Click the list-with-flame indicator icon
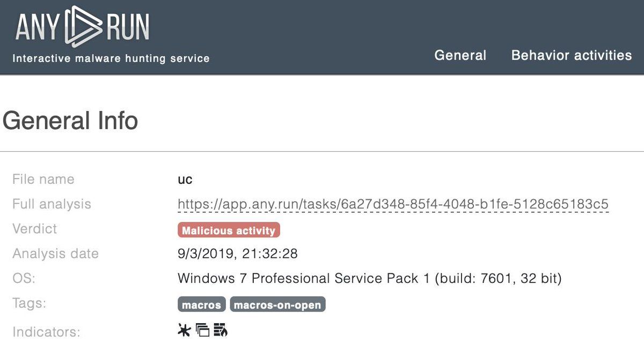This screenshot has height=350, width=644. coord(220,331)
